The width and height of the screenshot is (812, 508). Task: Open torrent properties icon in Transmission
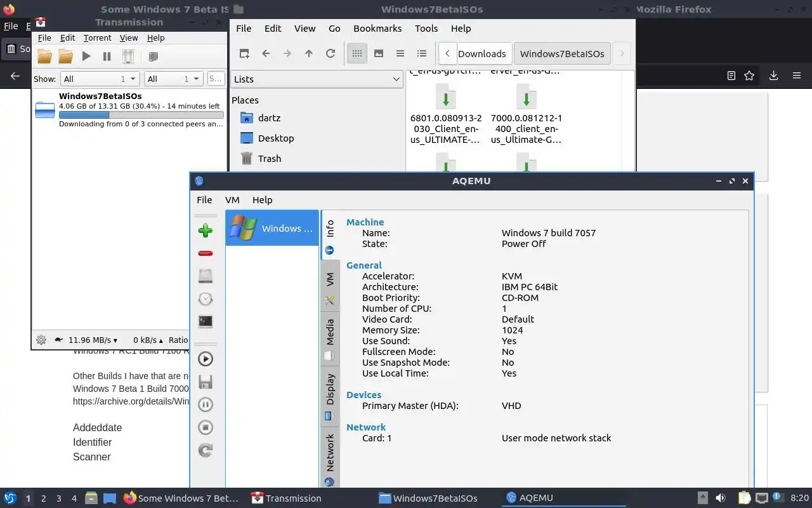point(153,57)
